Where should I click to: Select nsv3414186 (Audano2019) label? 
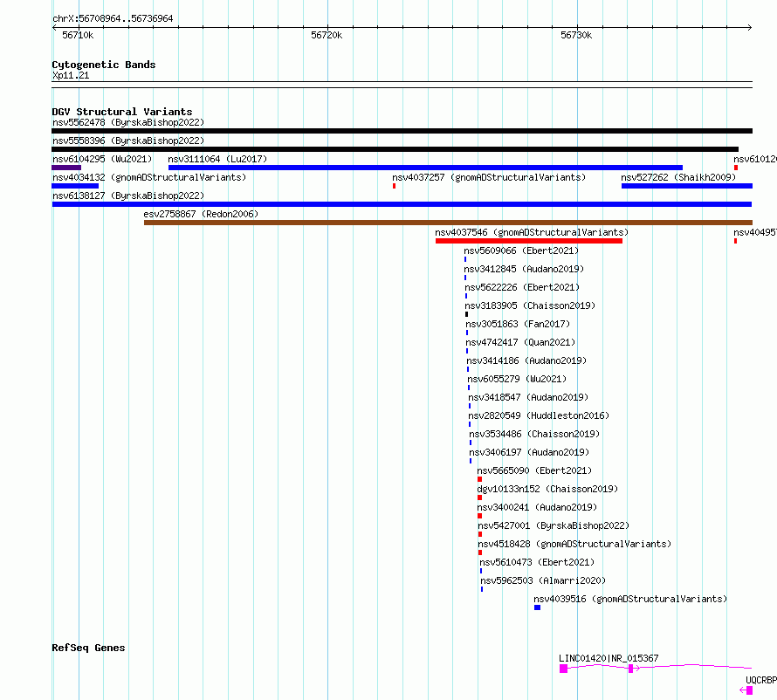(526, 360)
